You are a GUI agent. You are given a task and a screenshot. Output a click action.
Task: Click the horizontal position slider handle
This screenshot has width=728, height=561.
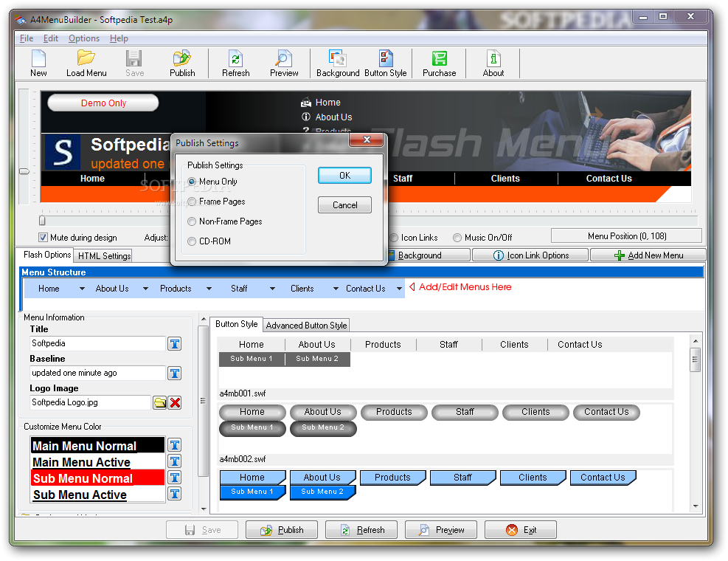point(42,220)
